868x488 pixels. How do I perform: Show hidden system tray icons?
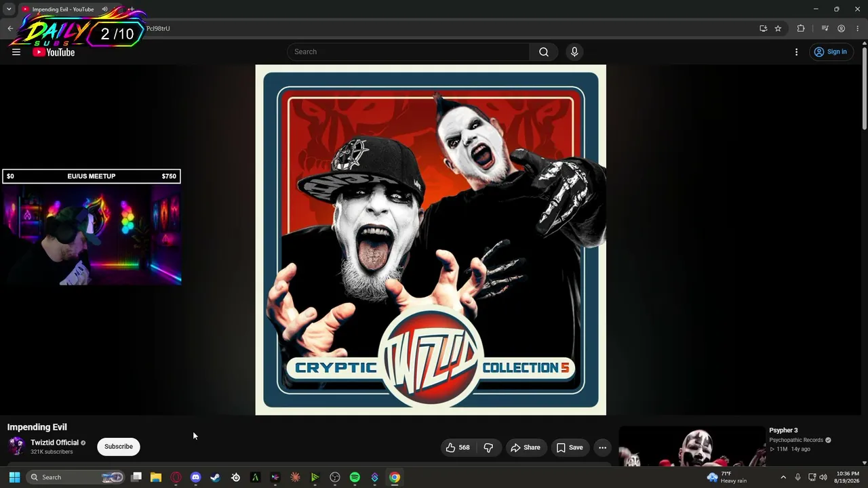783,477
